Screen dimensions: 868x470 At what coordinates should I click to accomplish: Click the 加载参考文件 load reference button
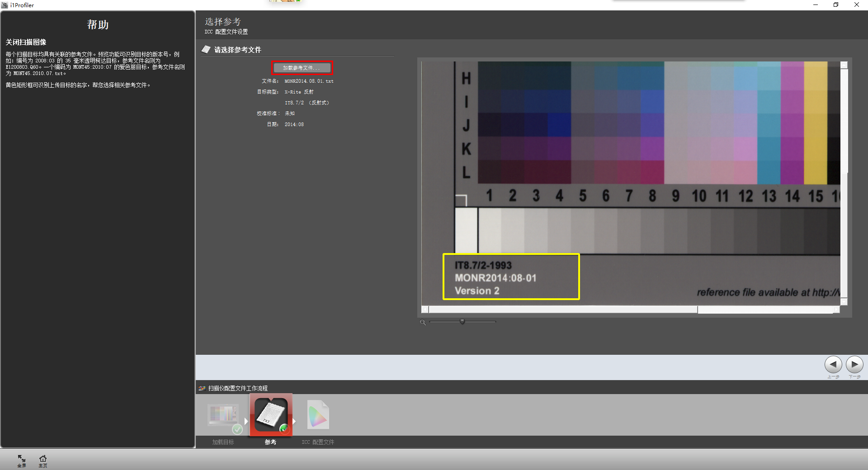click(302, 68)
